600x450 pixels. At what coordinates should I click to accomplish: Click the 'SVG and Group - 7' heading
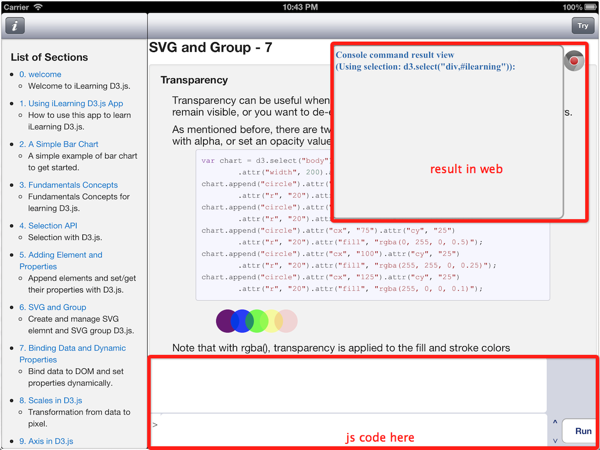pyautogui.click(x=210, y=47)
